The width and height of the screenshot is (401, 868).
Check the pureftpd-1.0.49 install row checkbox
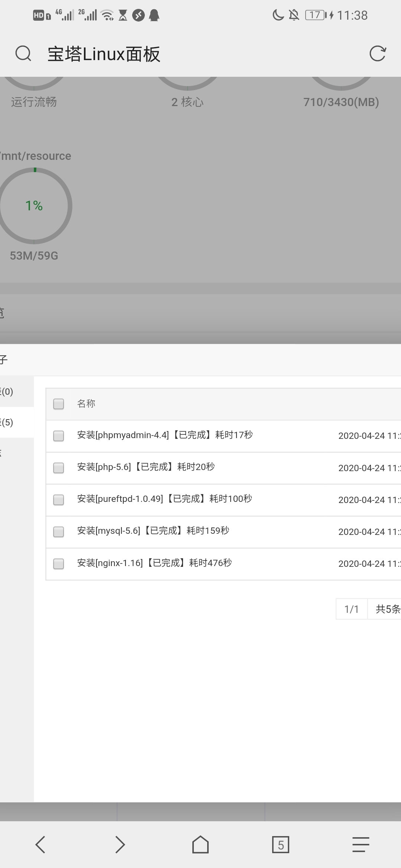(x=59, y=500)
